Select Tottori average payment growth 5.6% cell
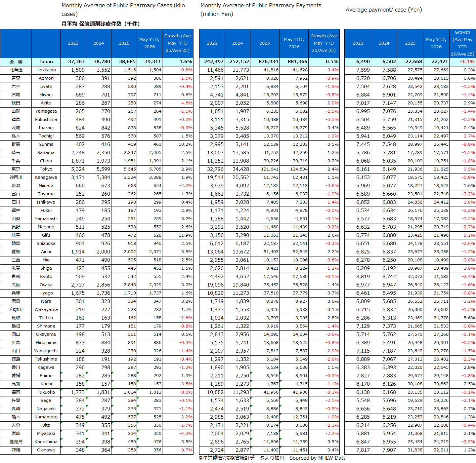The image size is (476, 463). pos(462,318)
